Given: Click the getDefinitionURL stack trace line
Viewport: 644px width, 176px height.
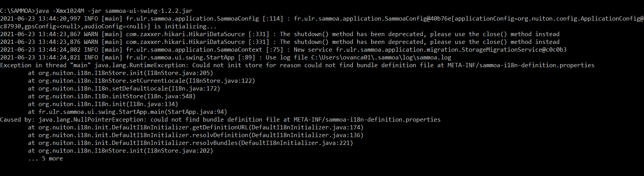Looking at the screenshot, I should [x=196, y=127].
